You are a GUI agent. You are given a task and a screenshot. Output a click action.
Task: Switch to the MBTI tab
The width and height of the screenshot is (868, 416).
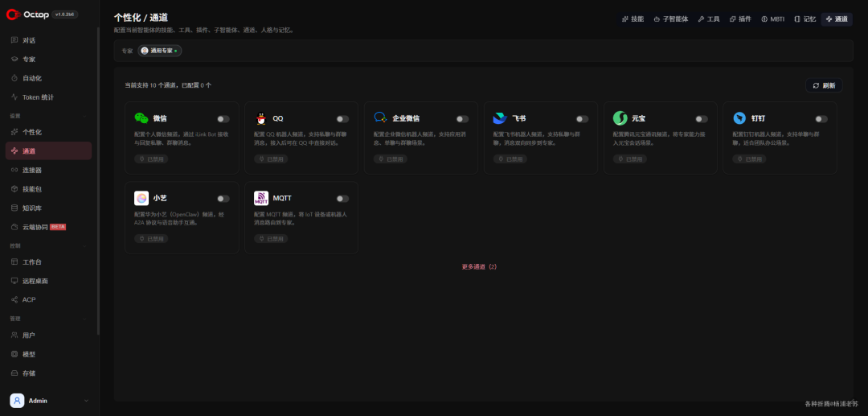(x=773, y=19)
